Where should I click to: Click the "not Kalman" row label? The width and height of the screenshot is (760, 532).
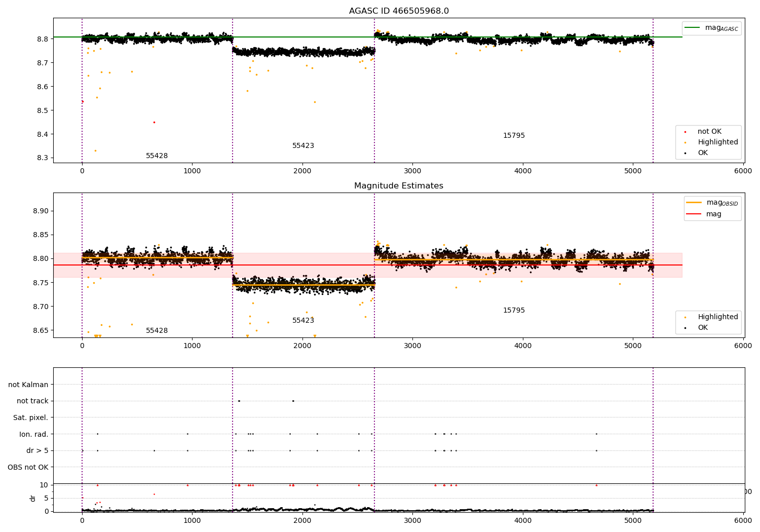[28, 385]
